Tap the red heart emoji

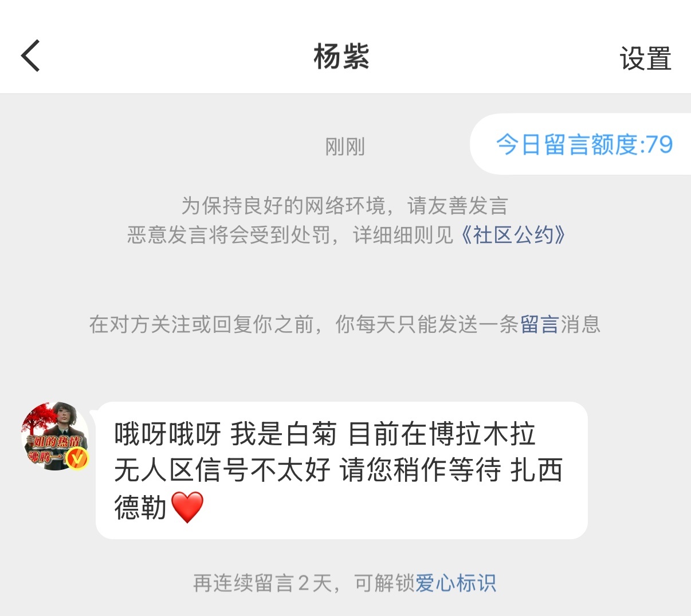tap(187, 507)
